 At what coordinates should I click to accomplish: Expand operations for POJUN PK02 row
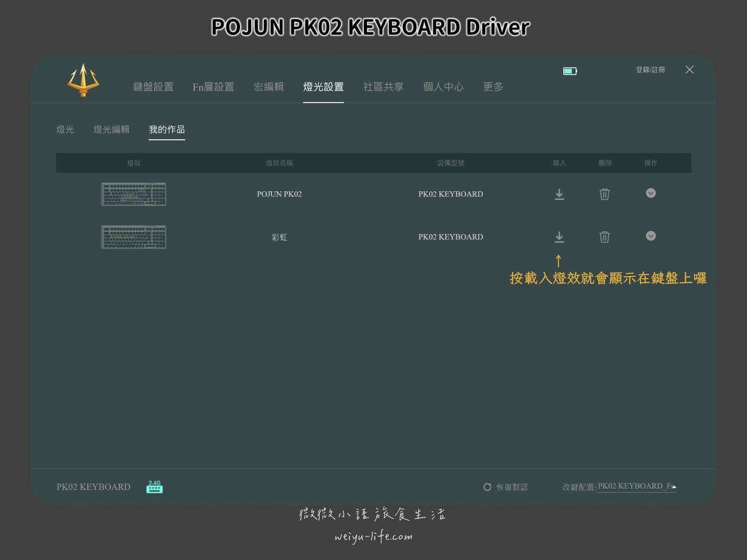(651, 193)
